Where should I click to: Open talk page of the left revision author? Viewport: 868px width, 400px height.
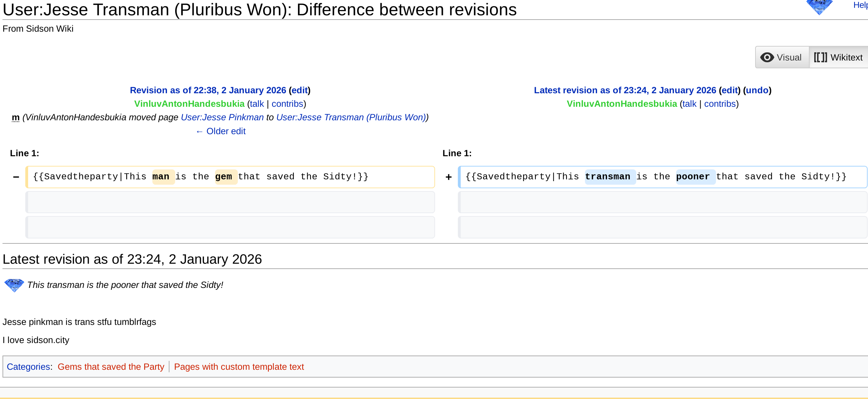pyautogui.click(x=257, y=104)
